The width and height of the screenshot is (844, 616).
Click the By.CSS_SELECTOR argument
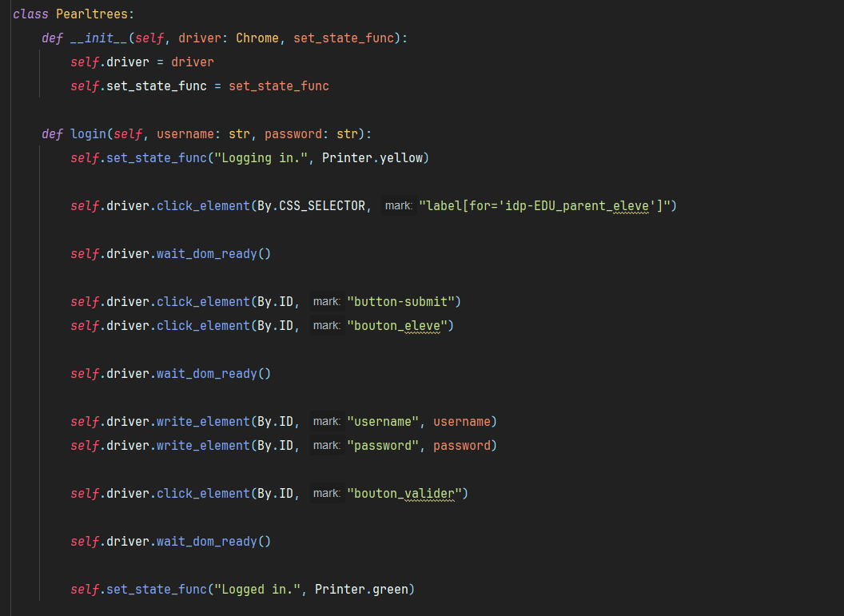point(311,206)
